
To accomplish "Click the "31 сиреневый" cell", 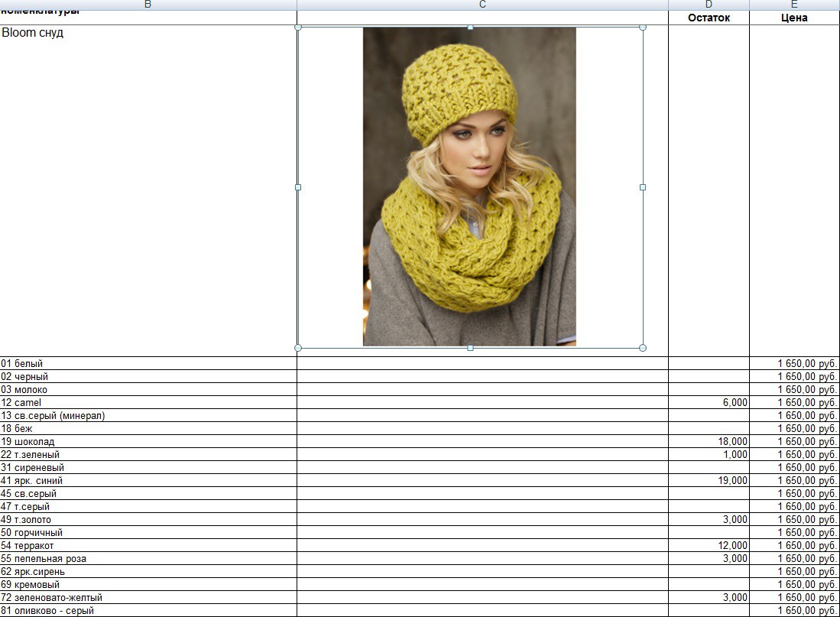I will [148, 467].
